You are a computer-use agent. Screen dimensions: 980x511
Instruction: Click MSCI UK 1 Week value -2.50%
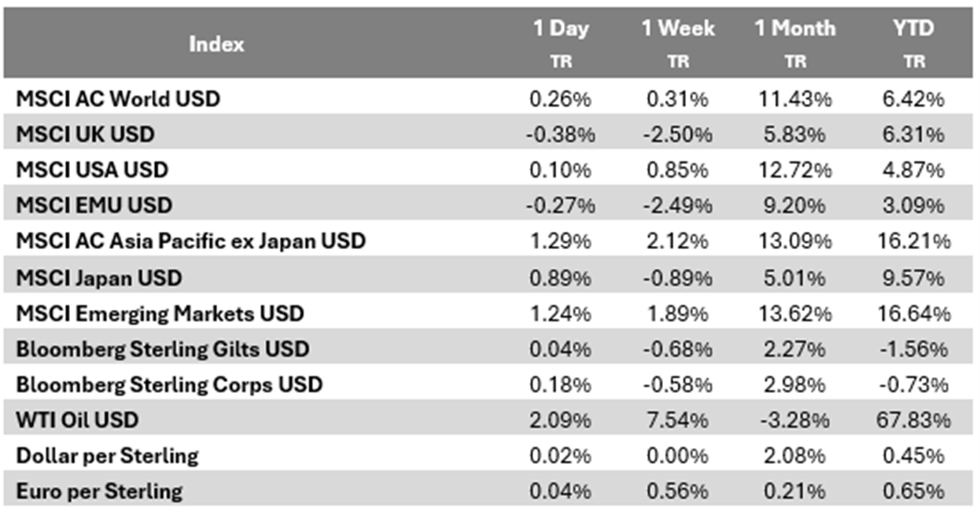coord(677,134)
